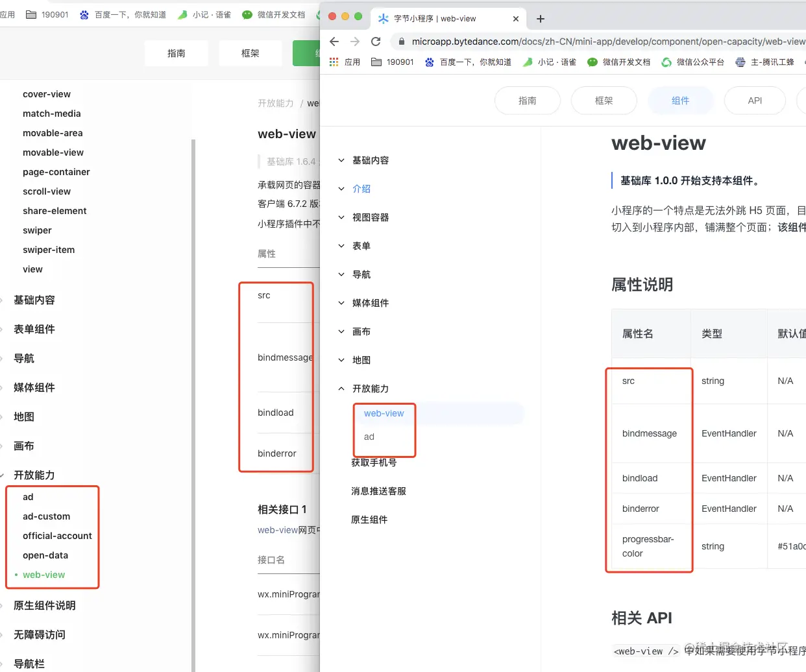Switch to API tab in bytedance docs

(755, 101)
